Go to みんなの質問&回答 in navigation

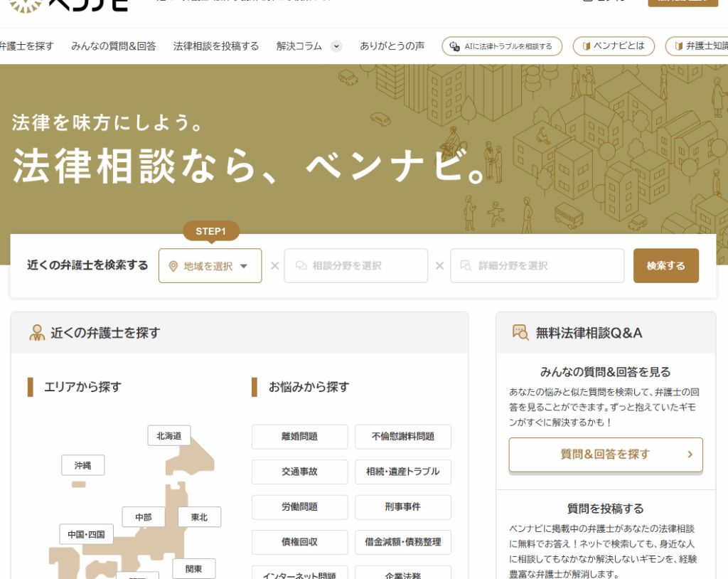tap(114, 46)
